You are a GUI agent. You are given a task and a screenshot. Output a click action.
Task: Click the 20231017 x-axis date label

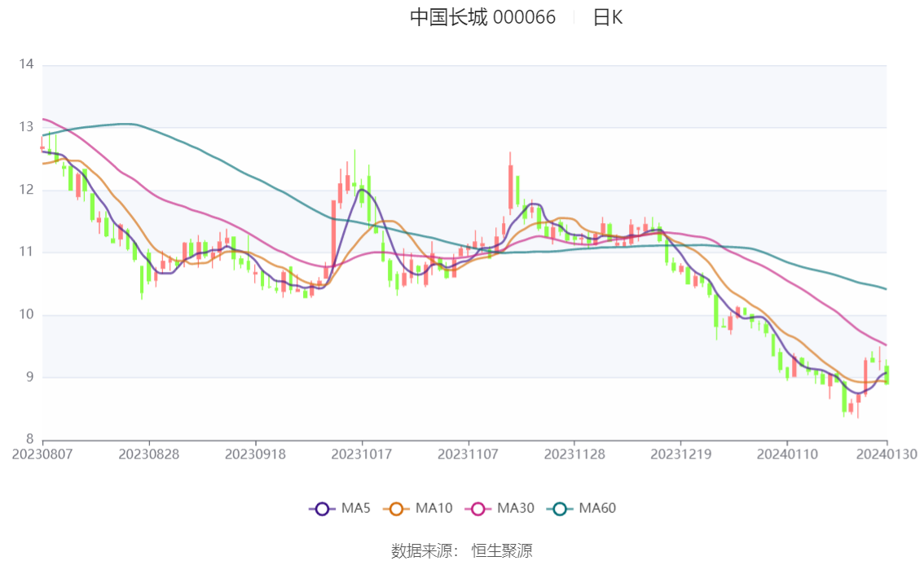click(362, 454)
